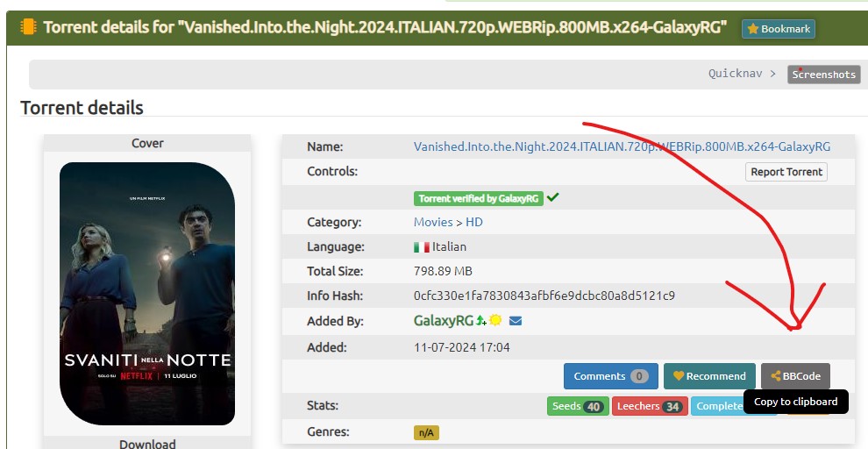
Task: Click the Report Torrent button
Action: coord(786,172)
